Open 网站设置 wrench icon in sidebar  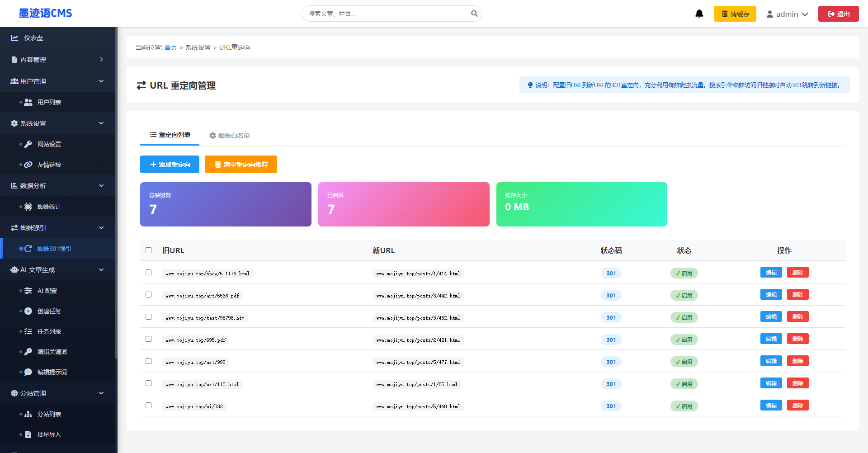pyautogui.click(x=28, y=144)
